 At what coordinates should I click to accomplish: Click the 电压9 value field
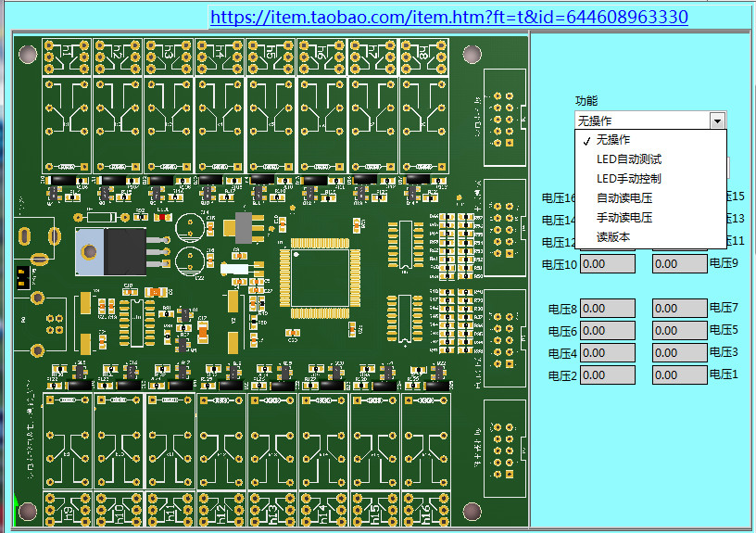point(680,264)
